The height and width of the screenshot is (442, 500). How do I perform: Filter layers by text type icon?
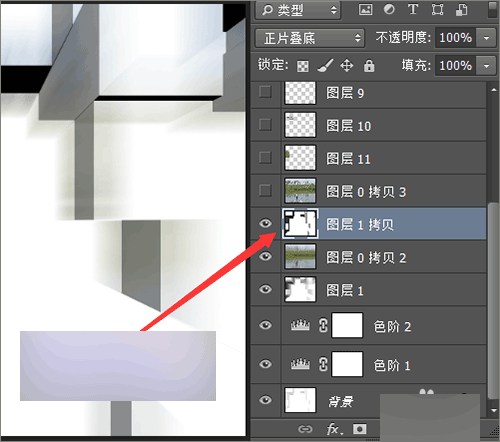[x=413, y=9]
